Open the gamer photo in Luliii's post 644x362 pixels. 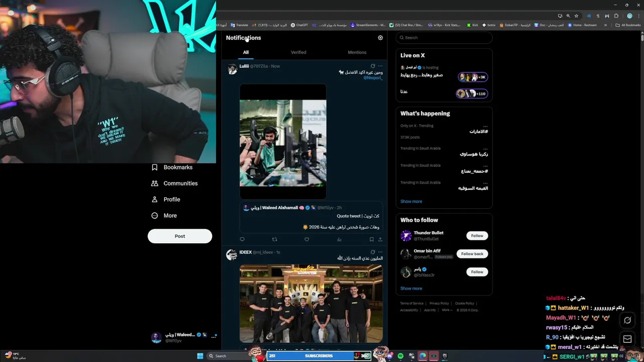(283, 143)
